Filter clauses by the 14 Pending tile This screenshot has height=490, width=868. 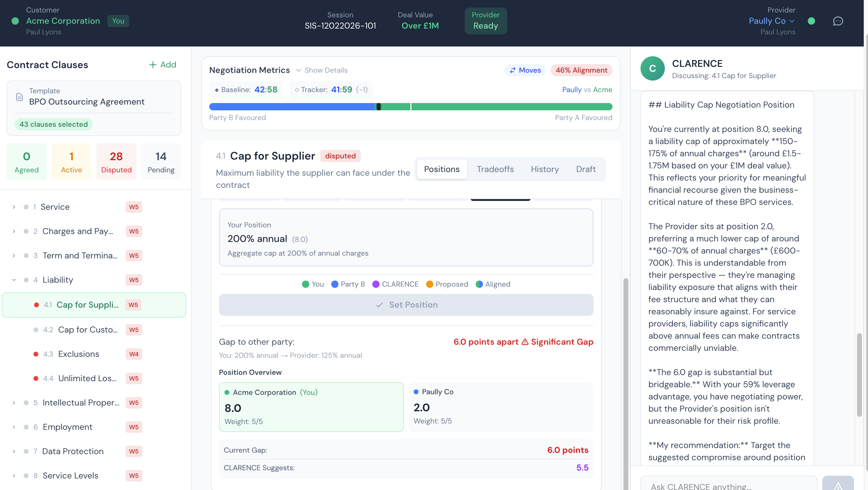161,162
